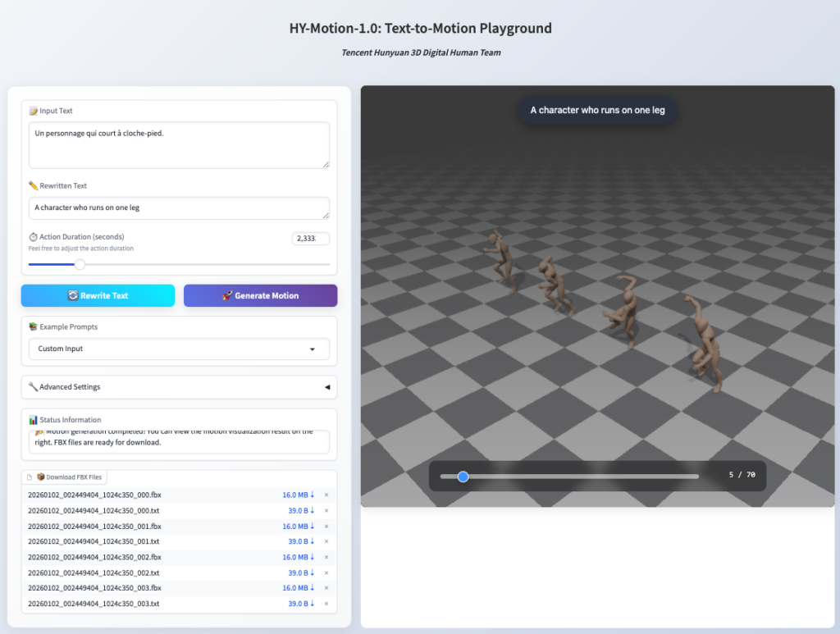This screenshot has height=634, width=840.
Task: Click the Rewrite Text button
Action: (98, 295)
